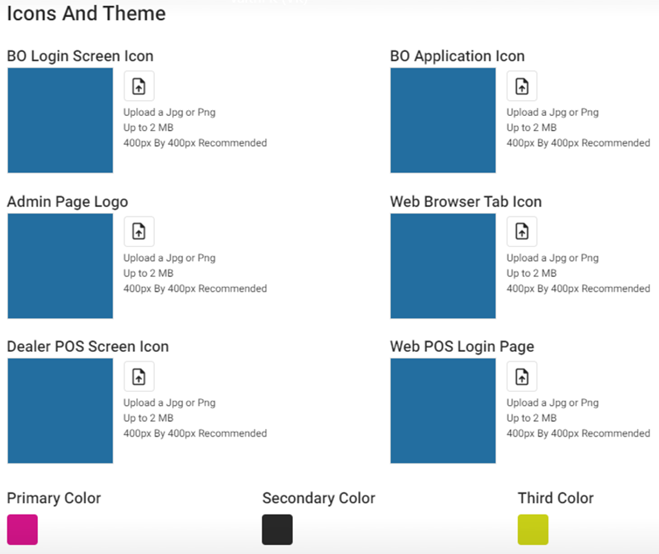Pick the dark Secondary Color swatch

[x=277, y=529]
